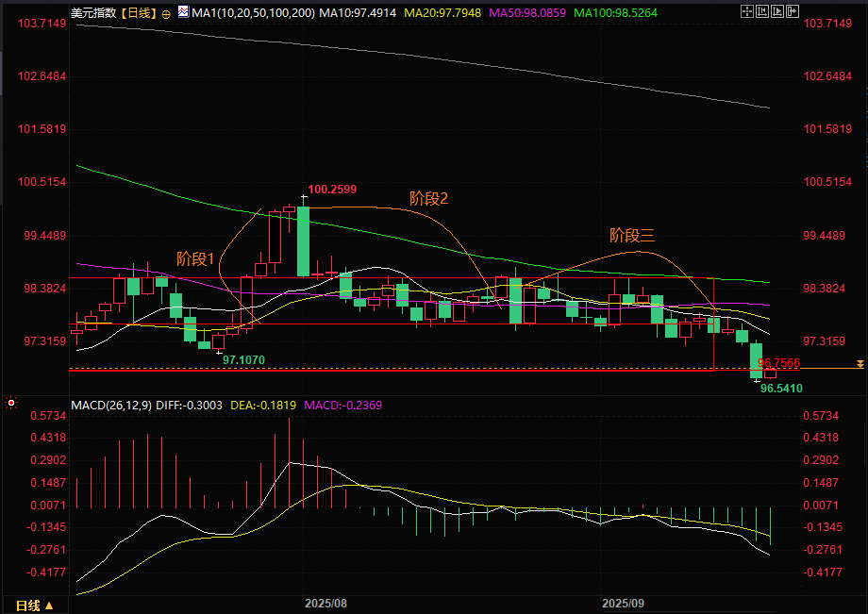Click the red sun-shaped MACD settings icon
This screenshot has height=614, width=868.
pyautogui.click(x=11, y=404)
